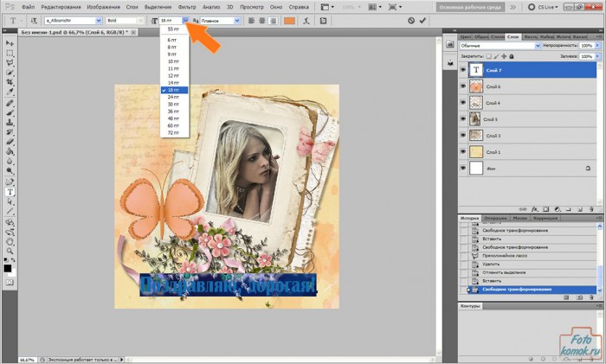The height and width of the screenshot is (364, 606).
Task: Hide layer Слой 1 using eye icon
Action: (x=462, y=152)
